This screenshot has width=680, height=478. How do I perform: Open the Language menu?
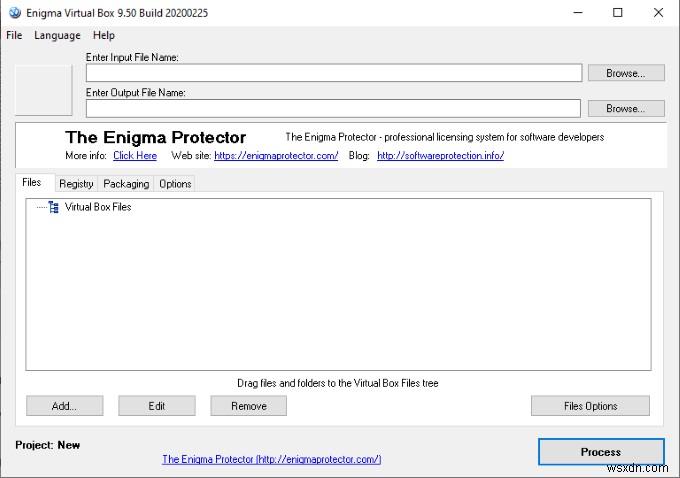pyautogui.click(x=57, y=35)
